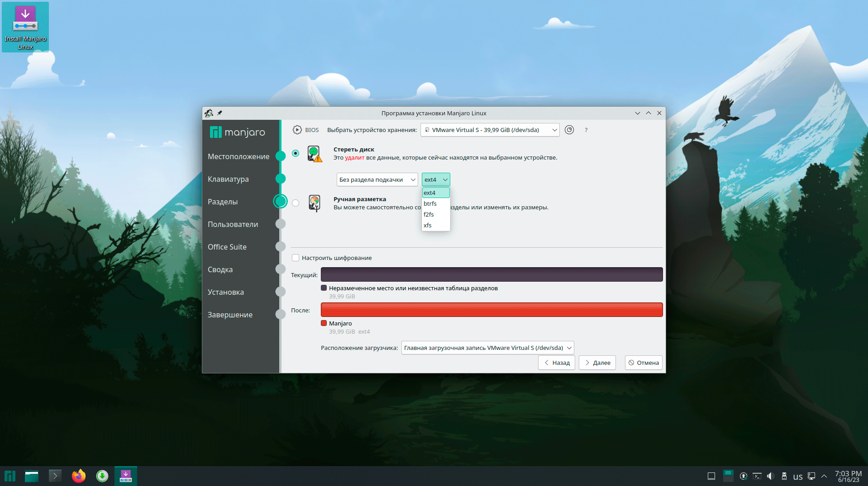Go to the Installation step in sidebar
This screenshot has width=868, height=486.
pos(226,292)
